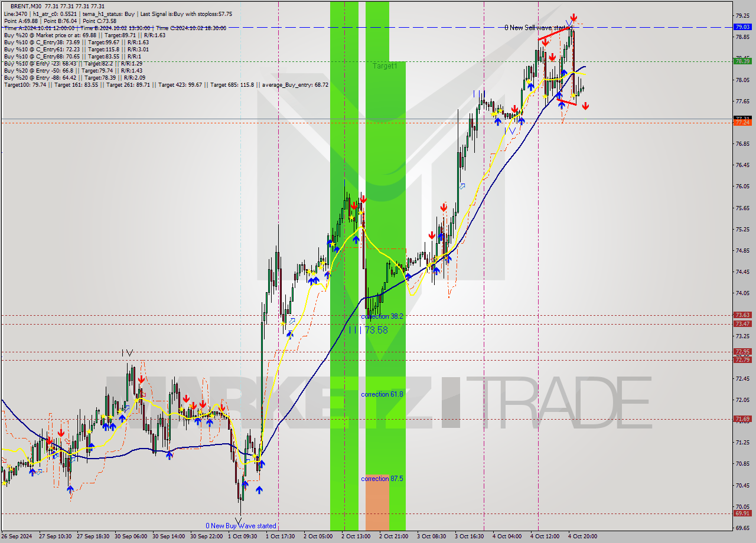
Task: Select the '0 New Buy Wave started' label
Action: click(240, 526)
